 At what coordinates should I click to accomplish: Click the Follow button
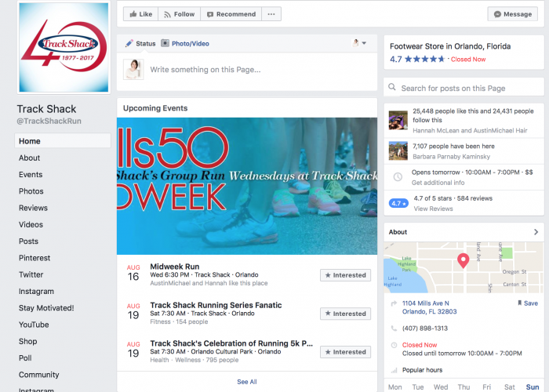click(180, 14)
